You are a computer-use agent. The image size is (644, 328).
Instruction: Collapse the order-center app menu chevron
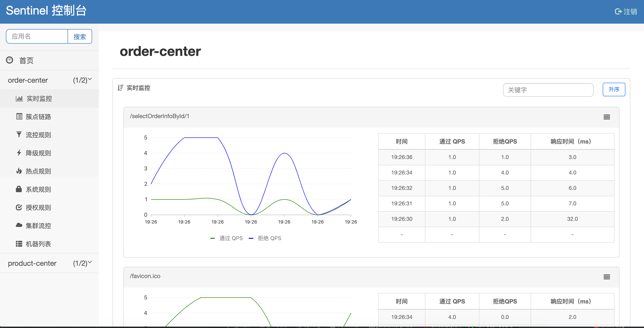pos(90,79)
